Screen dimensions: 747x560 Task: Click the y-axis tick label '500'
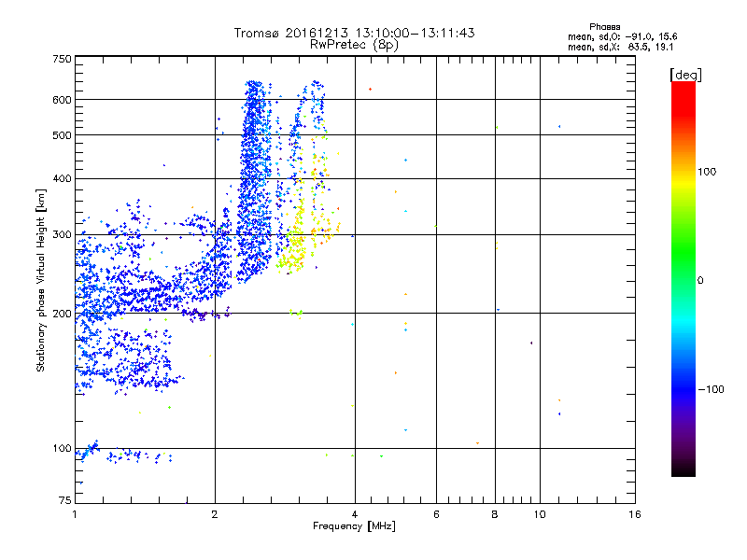click(62, 135)
